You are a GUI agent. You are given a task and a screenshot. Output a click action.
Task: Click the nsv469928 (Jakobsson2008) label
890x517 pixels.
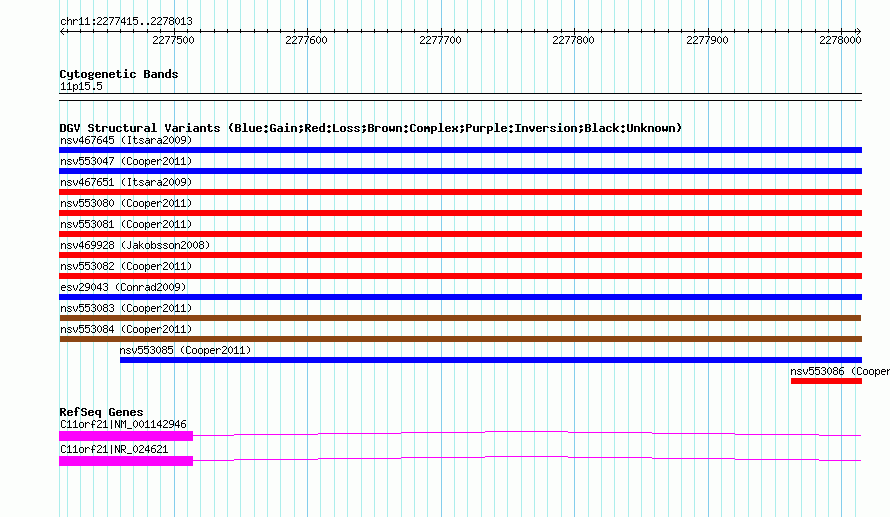[135, 245]
